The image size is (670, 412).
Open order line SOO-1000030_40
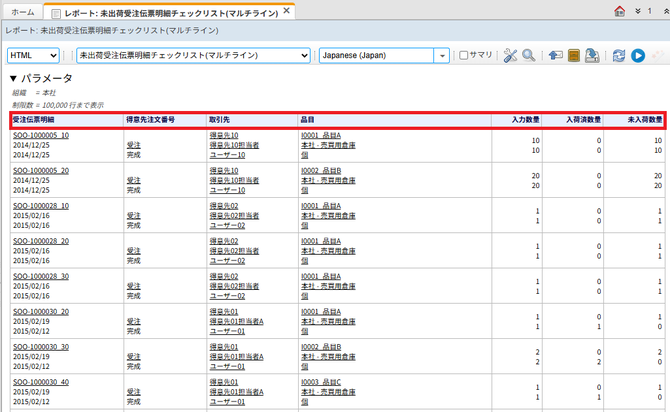tap(41, 382)
